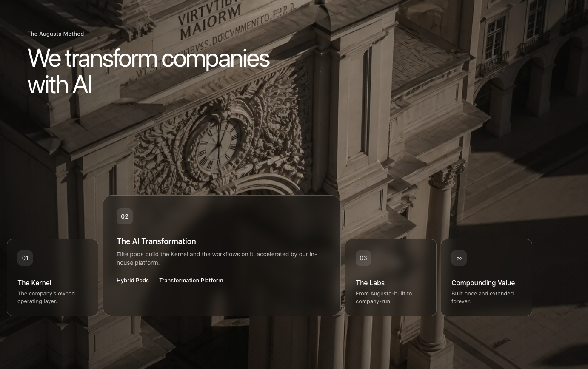Click The Kernel card title
The width and height of the screenshot is (588, 369).
[34, 283]
